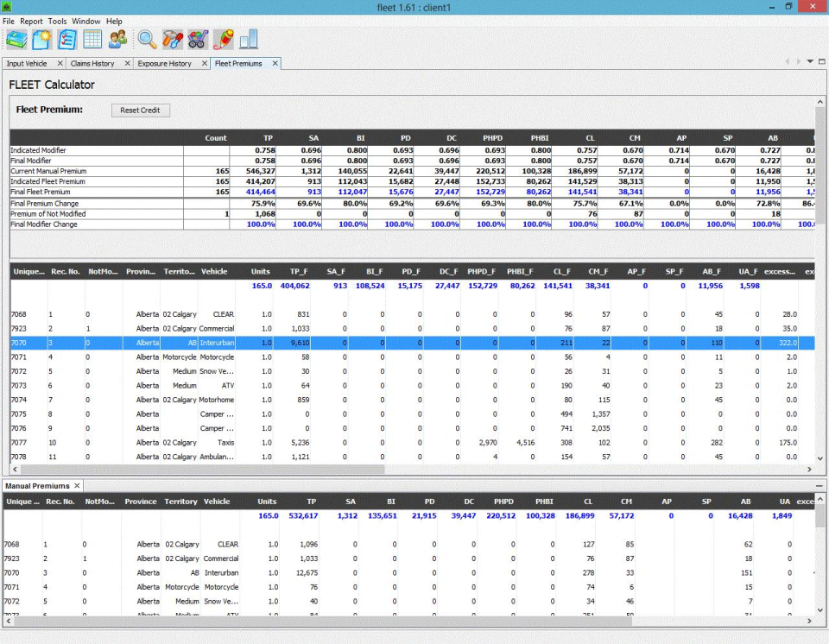Click Manual Premiums horizontal scrollbar thumb
This screenshot has width=829, height=644.
323,621
